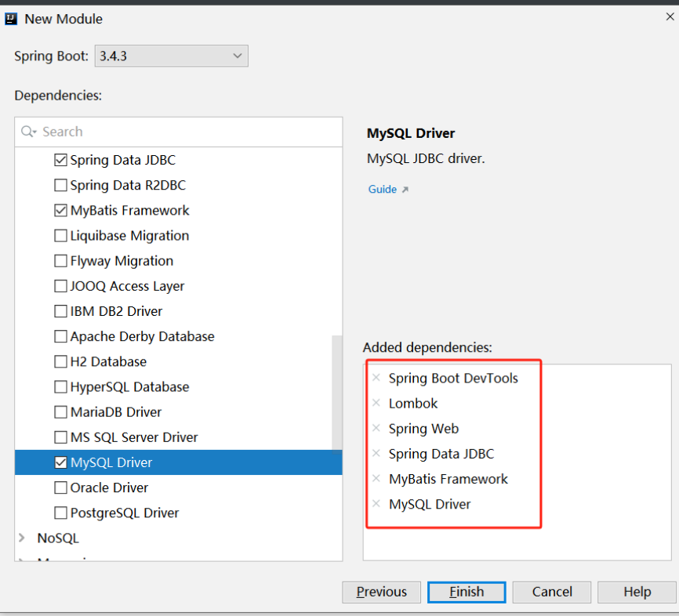679x616 pixels.
Task: Enable HyperSQL Database checkbox
Action: 60,386
